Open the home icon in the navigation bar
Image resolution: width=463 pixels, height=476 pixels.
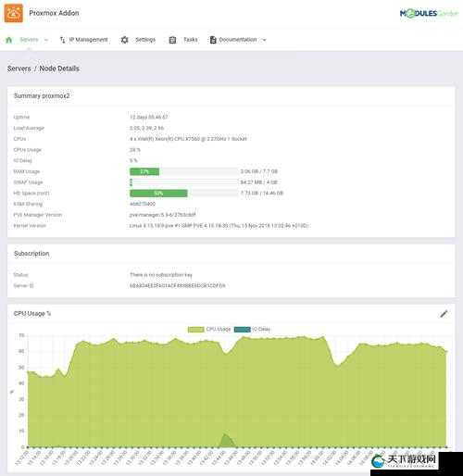point(9,40)
